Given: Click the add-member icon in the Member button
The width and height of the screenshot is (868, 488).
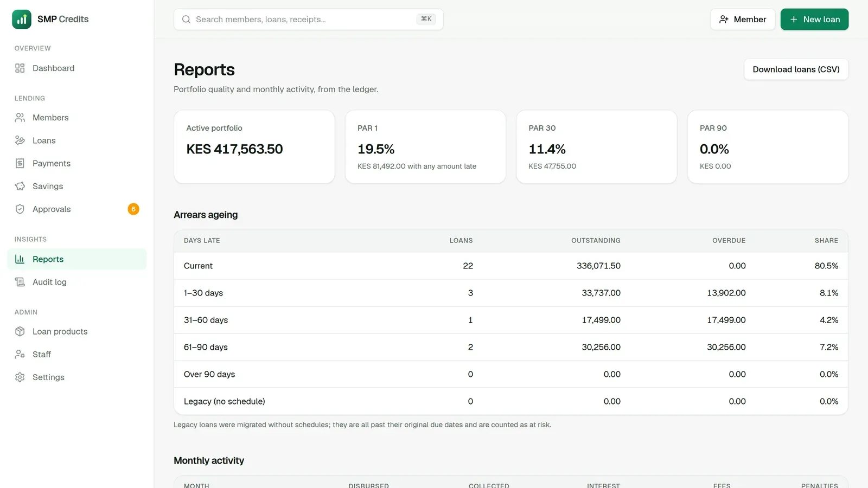Looking at the screenshot, I should (x=724, y=20).
